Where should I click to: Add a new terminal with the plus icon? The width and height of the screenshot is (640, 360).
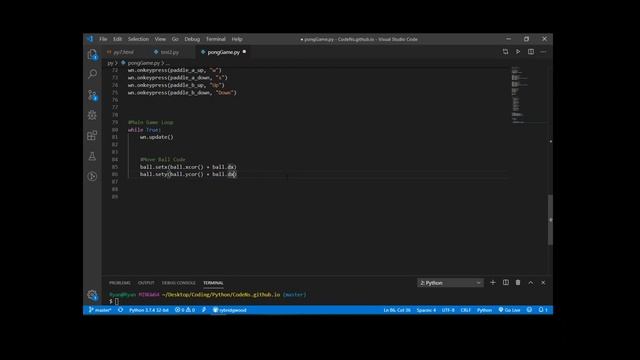pyautogui.click(x=493, y=282)
